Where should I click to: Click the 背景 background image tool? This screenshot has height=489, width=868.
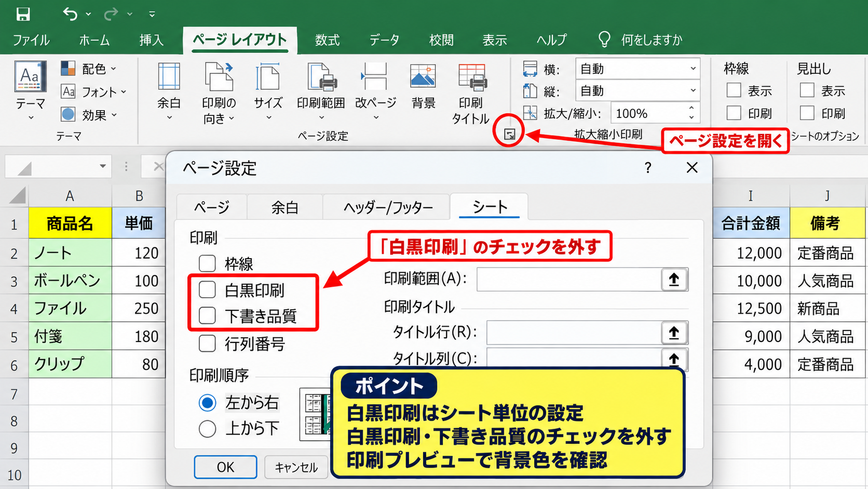click(423, 86)
